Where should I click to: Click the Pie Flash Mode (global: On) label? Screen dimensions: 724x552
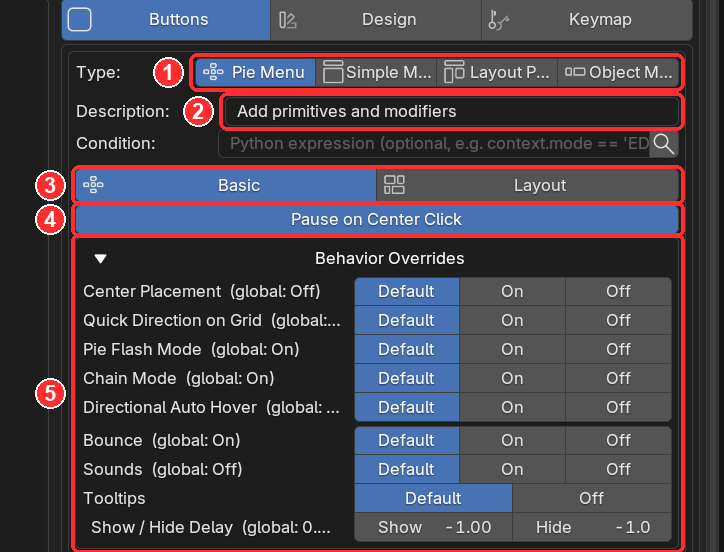pyautogui.click(x=191, y=349)
